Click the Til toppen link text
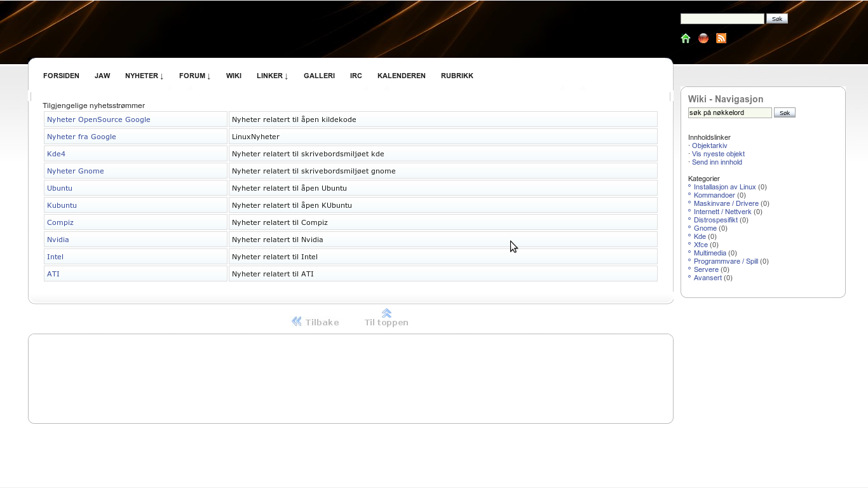The height and width of the screenshot is (488, 868). 386,322
